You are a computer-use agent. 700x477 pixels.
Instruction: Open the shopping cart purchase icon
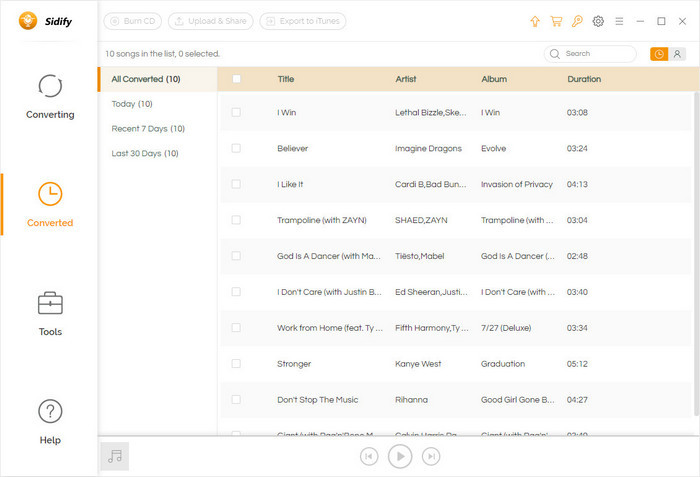[x=556, y=21]
